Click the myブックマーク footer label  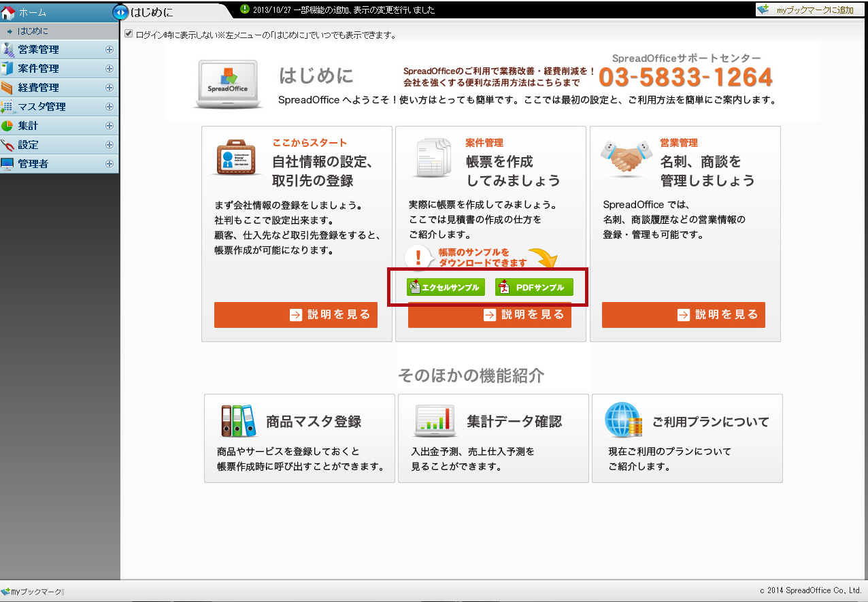[x=37, y=592]
